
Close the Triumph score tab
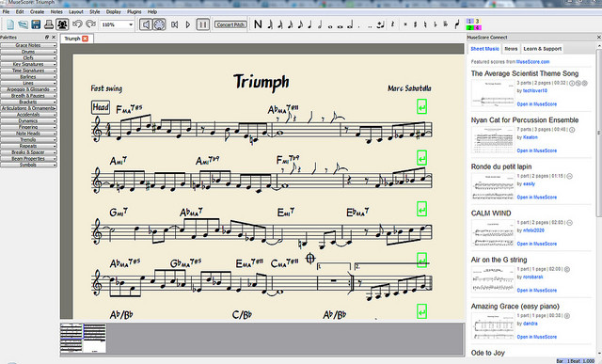coord(86,39)
